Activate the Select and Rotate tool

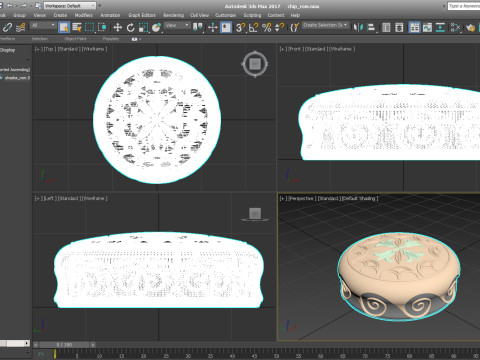pos(130,27)
